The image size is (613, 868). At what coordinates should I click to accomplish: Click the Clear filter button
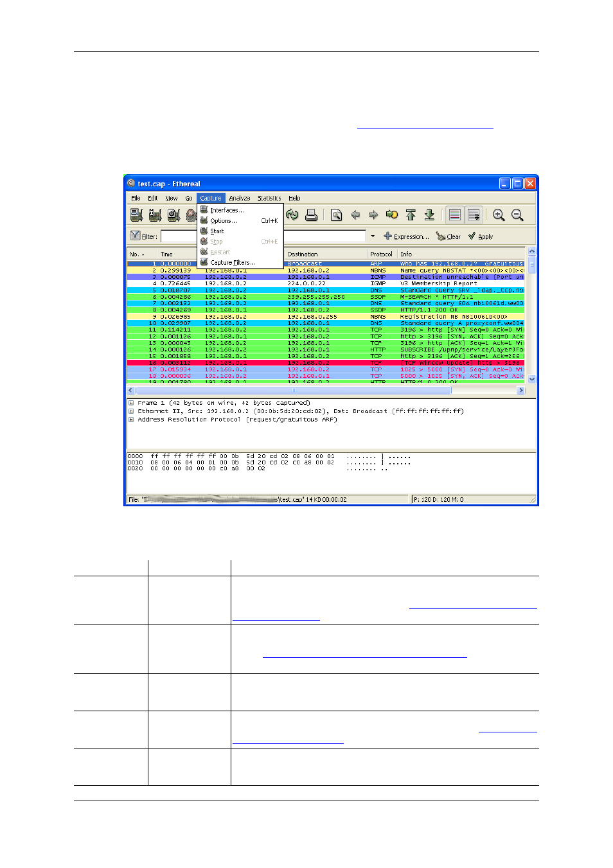449,236
